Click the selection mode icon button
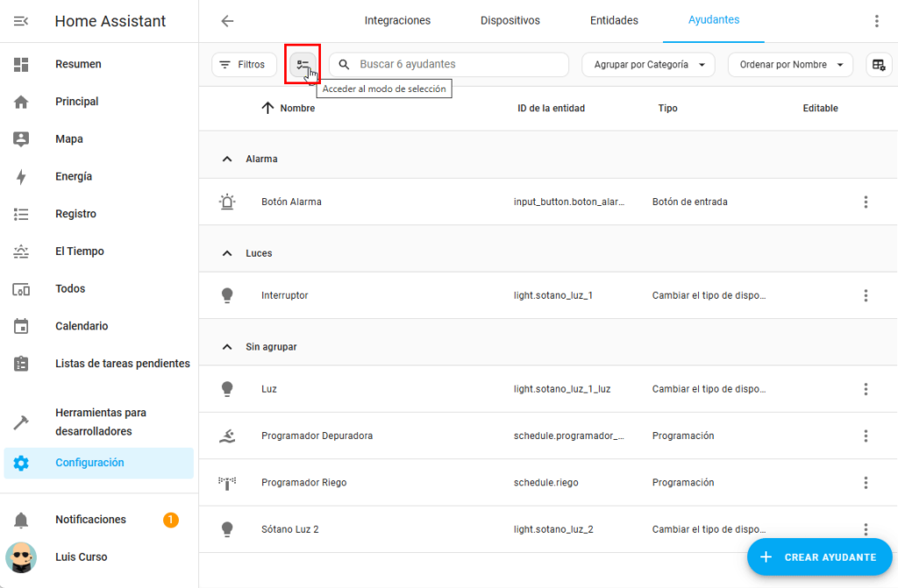 303,64
